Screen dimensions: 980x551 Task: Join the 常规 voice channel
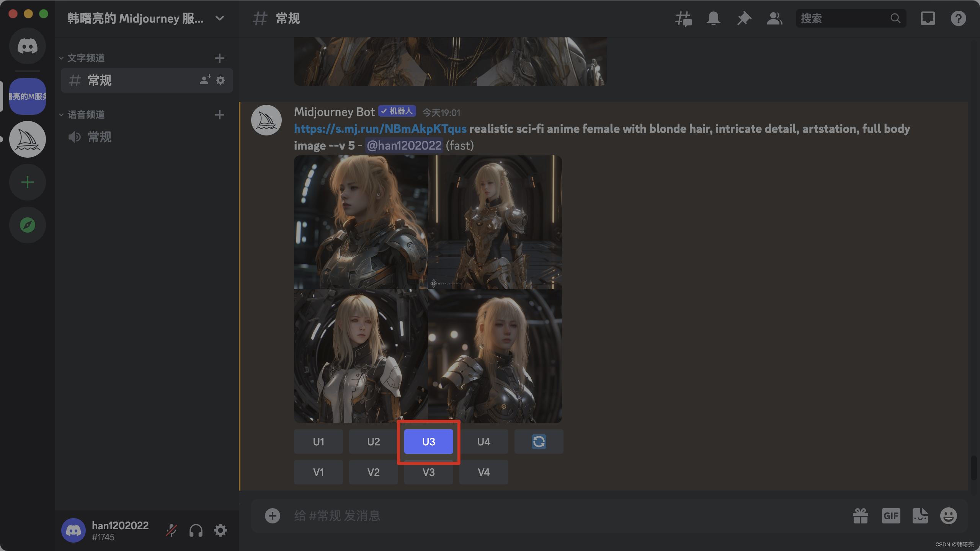point(100,137)
